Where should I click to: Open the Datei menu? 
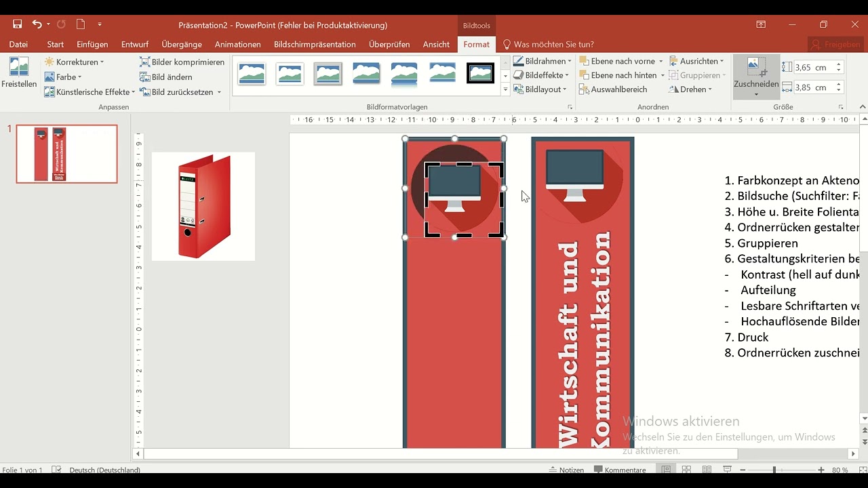18,44
